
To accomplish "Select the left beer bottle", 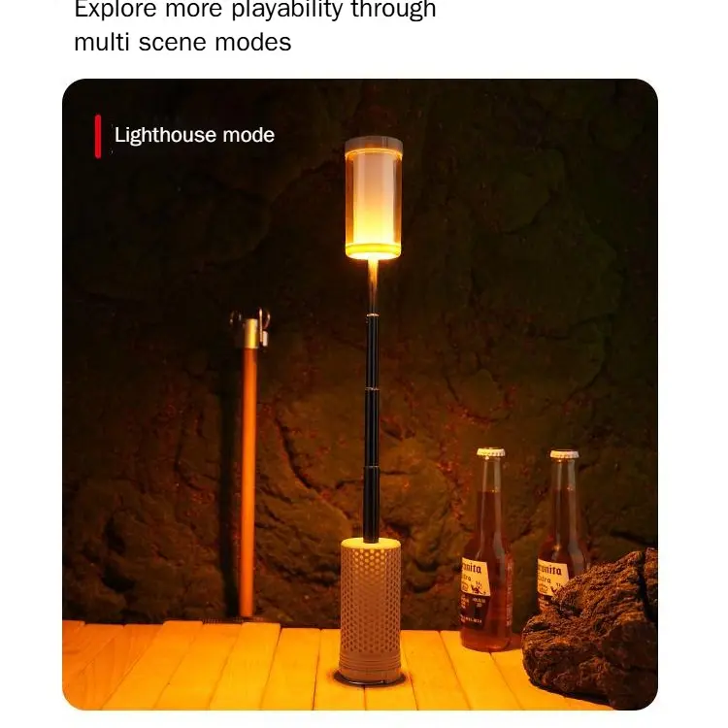I will [486, 549].
